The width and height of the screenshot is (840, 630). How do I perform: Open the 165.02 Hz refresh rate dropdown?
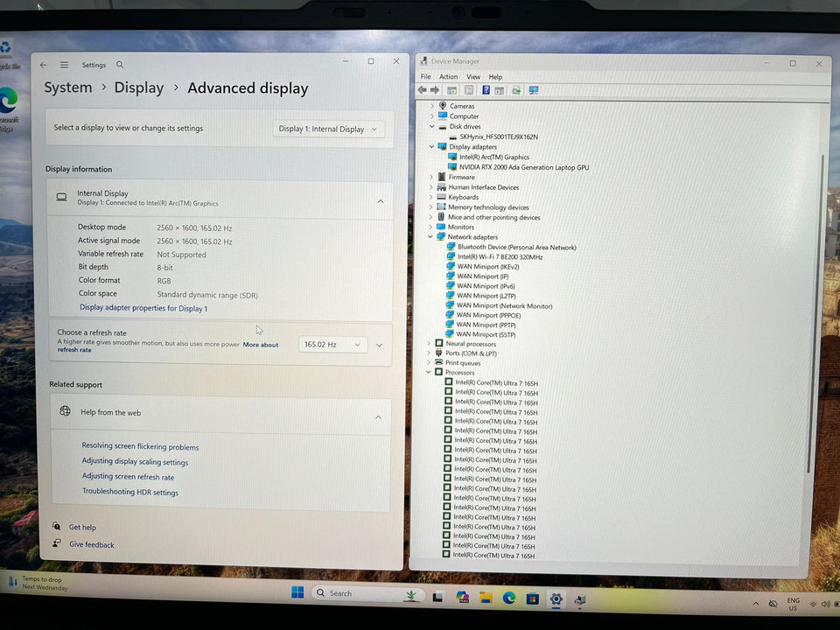point(332,345)
